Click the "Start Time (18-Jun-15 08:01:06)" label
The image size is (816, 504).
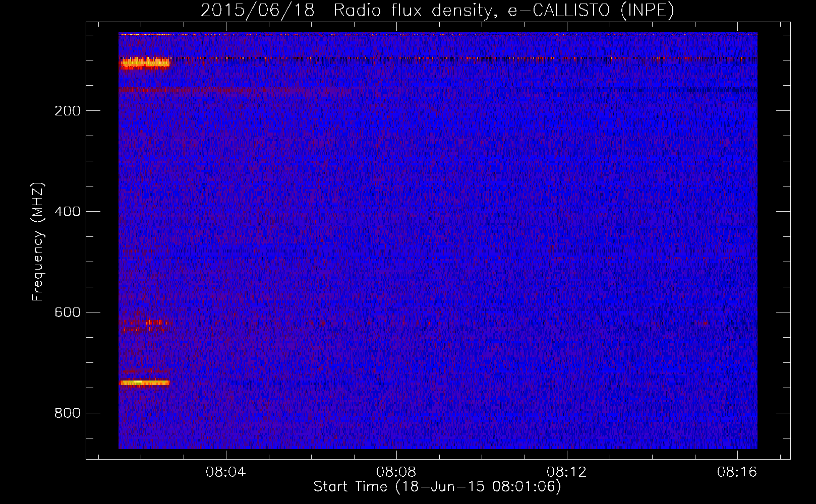coord(437,487)
